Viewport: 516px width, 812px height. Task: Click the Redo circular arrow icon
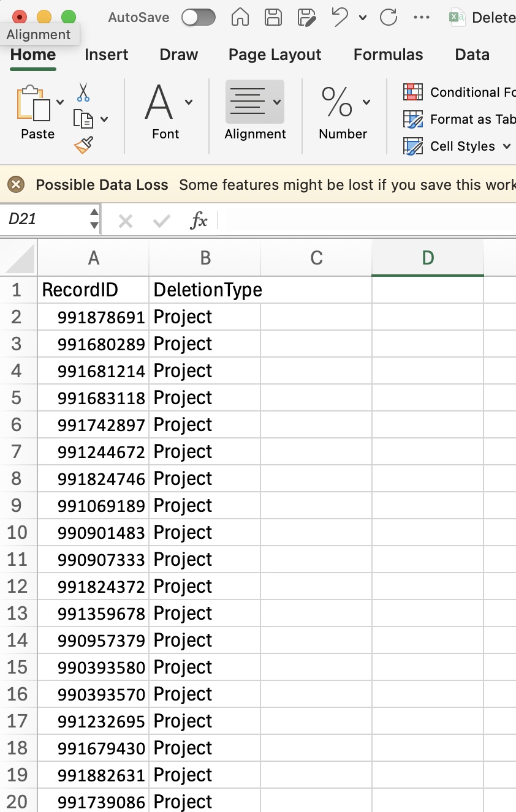point(389,17)
